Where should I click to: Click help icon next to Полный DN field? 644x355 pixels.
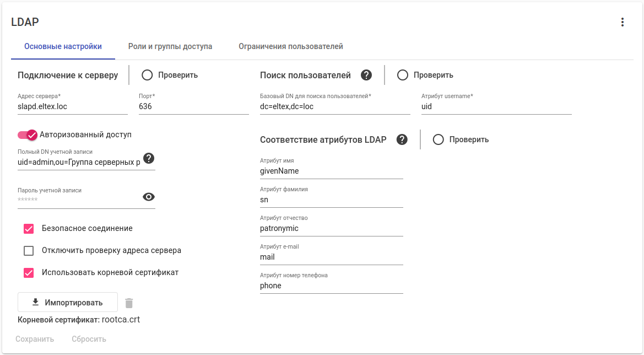149,158
